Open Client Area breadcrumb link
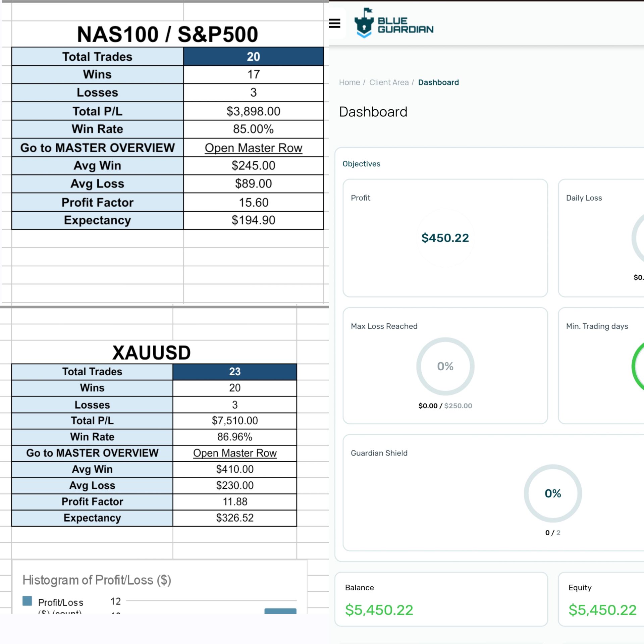The width and height of the screenshot is (644, 644). [389, 83]
